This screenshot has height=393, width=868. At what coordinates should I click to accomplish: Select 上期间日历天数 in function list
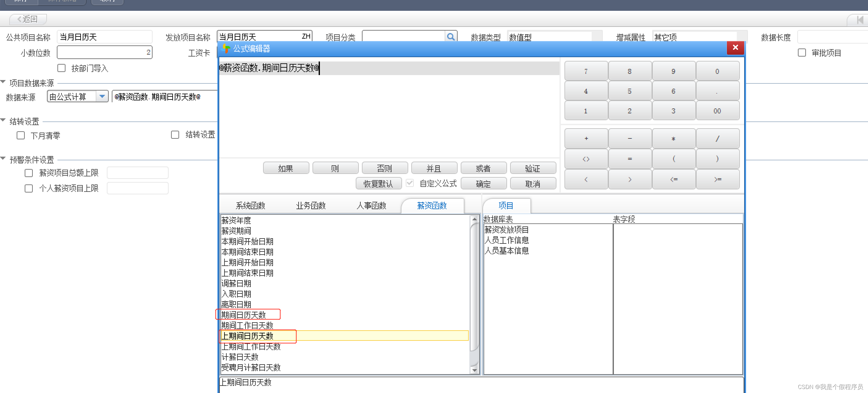[345, 335]
